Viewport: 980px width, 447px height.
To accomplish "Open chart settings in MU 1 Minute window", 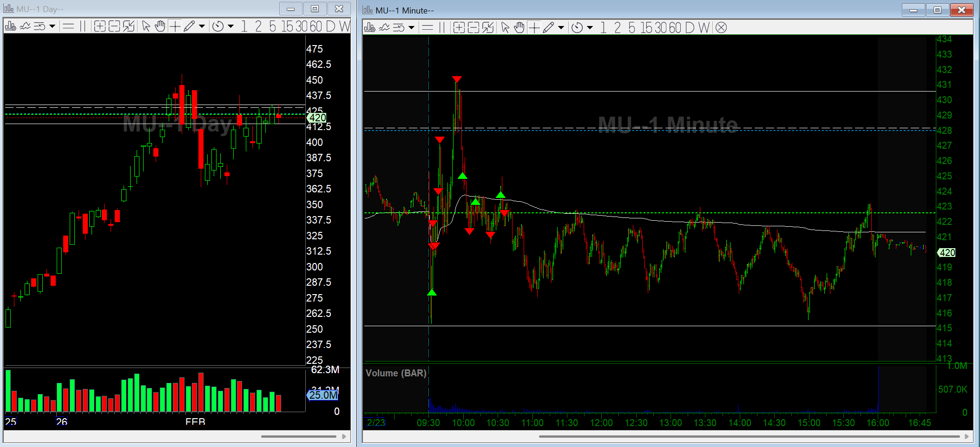I will pos(369,27).
